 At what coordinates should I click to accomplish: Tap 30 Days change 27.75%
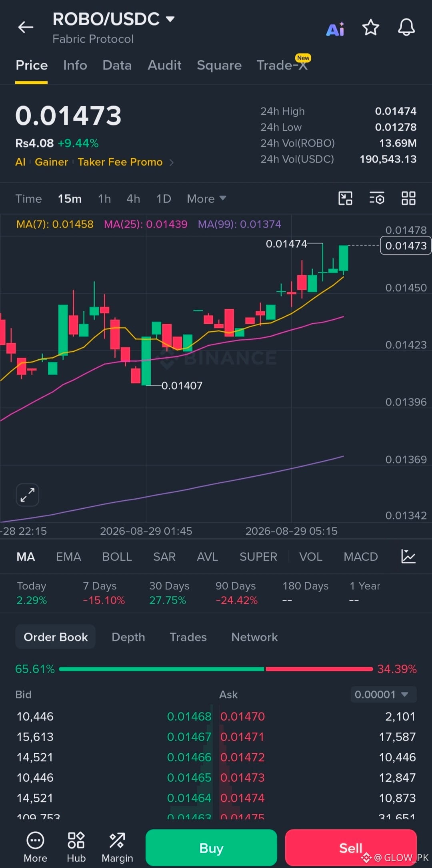(x=168, y=600)
